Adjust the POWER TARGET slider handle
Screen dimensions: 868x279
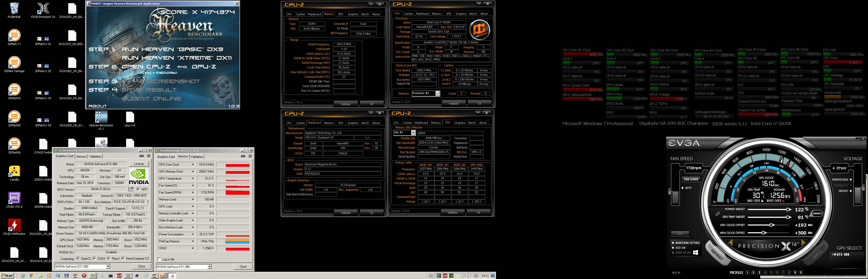tap(788, 209)
